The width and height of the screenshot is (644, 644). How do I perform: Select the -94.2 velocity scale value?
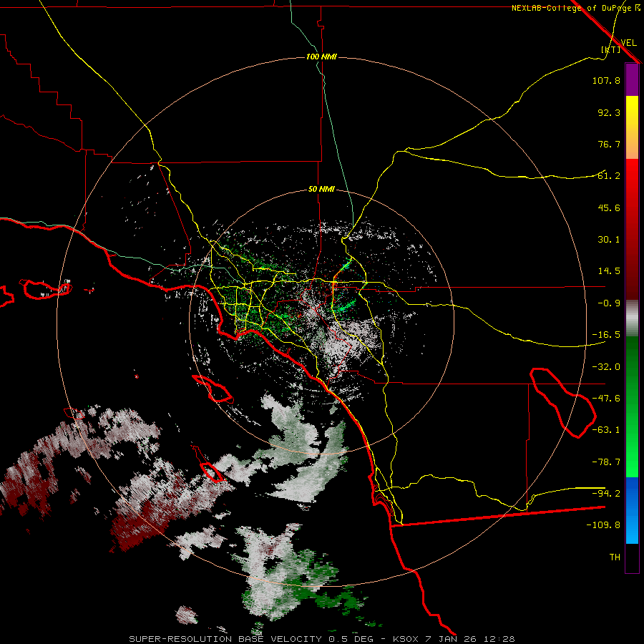coord(606,493)
